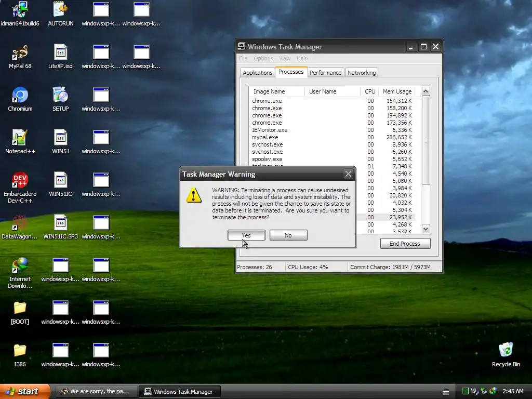
Task: Open the Help menu in Task Manager
Action: (302, 58)
